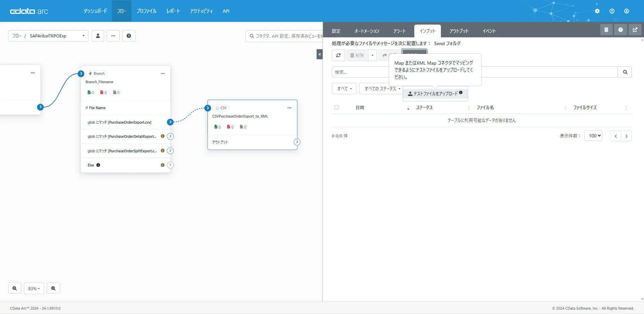
Task: Open the dropdown arrow next to 削除
Action: [x=372, y=55]
